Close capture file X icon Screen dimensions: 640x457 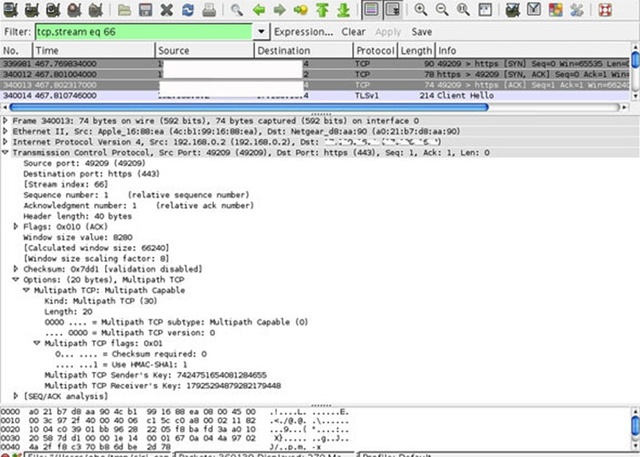[x=167, y=9]
